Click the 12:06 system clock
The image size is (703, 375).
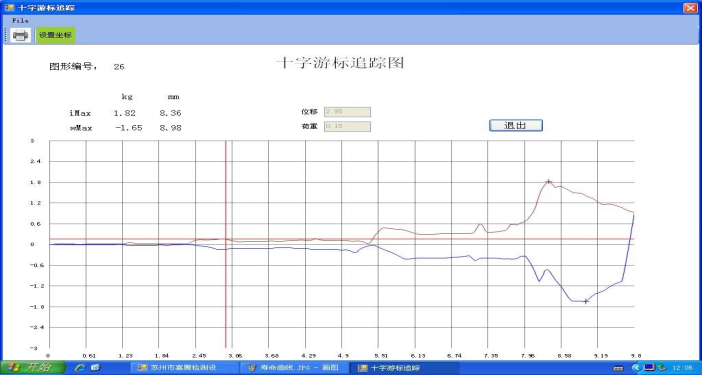(x=682, y=368)
